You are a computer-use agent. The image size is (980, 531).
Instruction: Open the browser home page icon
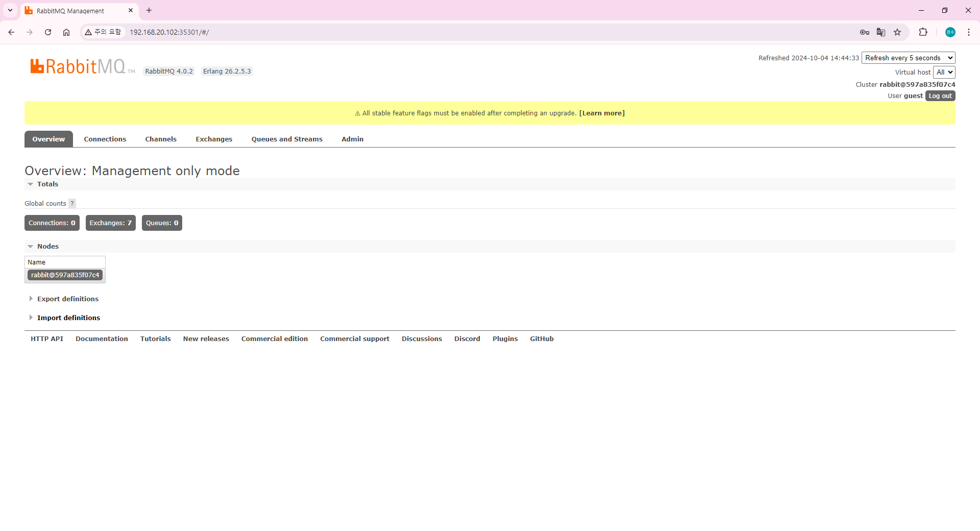[66, 32]
